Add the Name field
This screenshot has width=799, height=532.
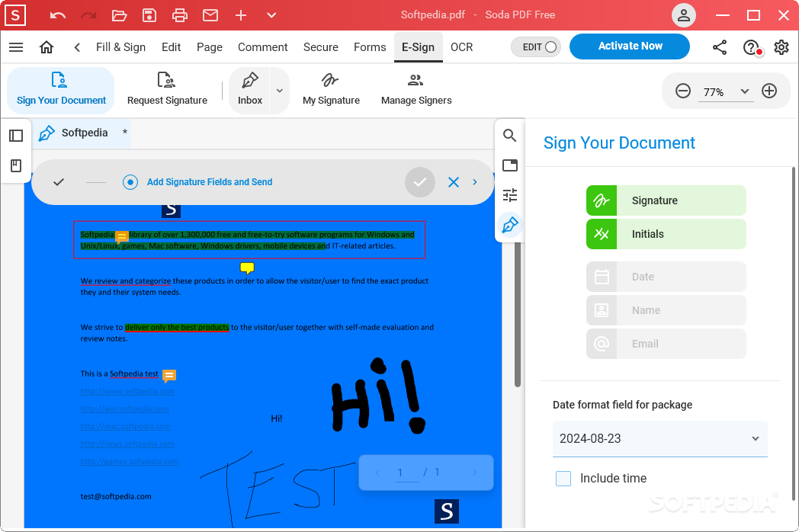(666, 310)
